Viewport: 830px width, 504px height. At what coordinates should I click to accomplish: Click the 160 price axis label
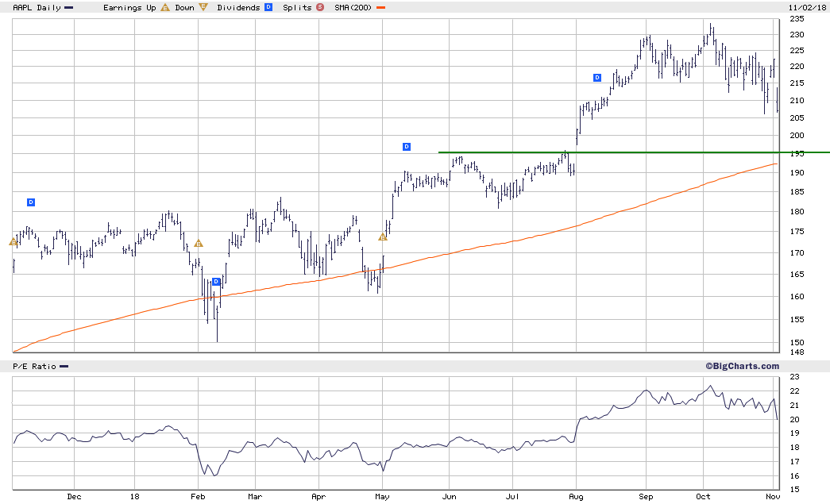coord(797,297)
